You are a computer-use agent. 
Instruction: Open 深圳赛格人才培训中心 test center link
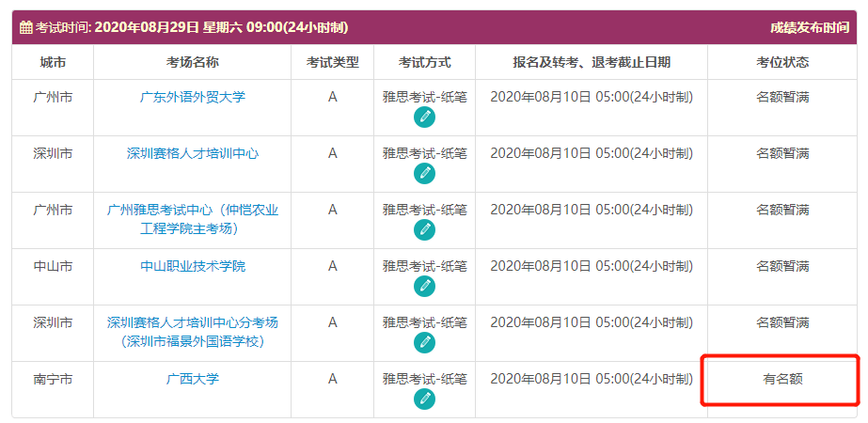pos(193,153)
